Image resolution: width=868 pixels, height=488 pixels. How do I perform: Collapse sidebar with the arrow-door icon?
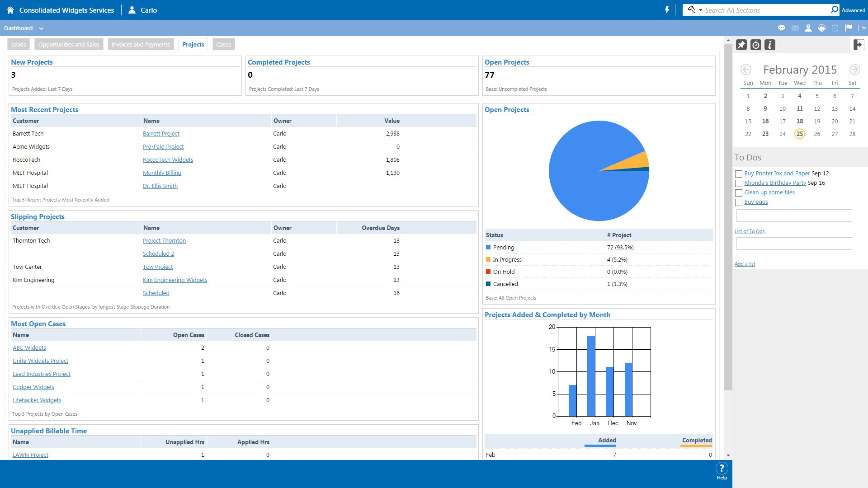click(859, 45)
